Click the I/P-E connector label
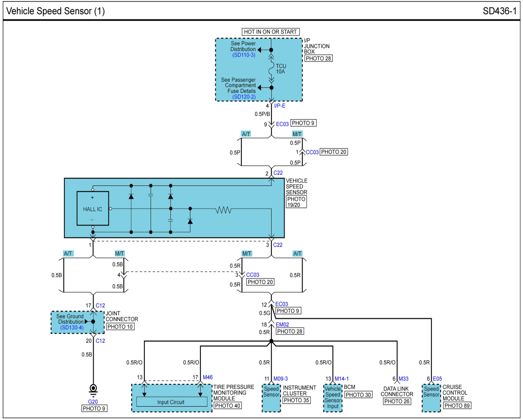Viewport: 523px width, 420px height. pyautogui.click(x=280, y=106)
